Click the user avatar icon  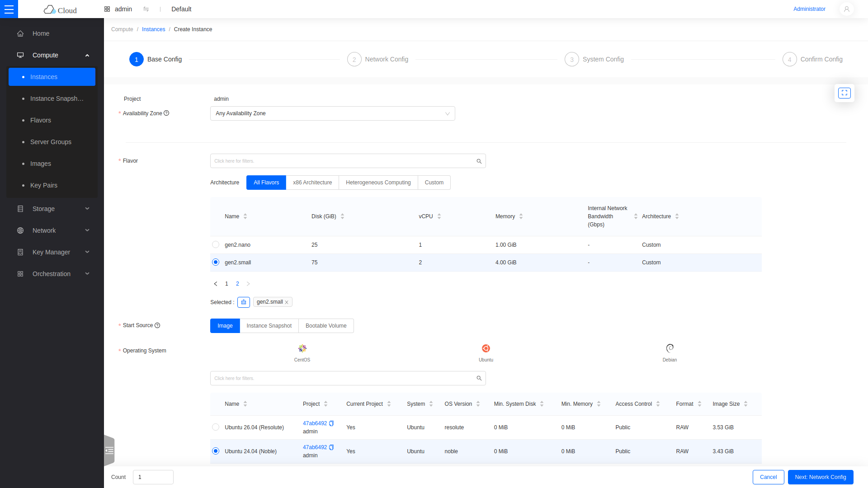pos(846,9)
